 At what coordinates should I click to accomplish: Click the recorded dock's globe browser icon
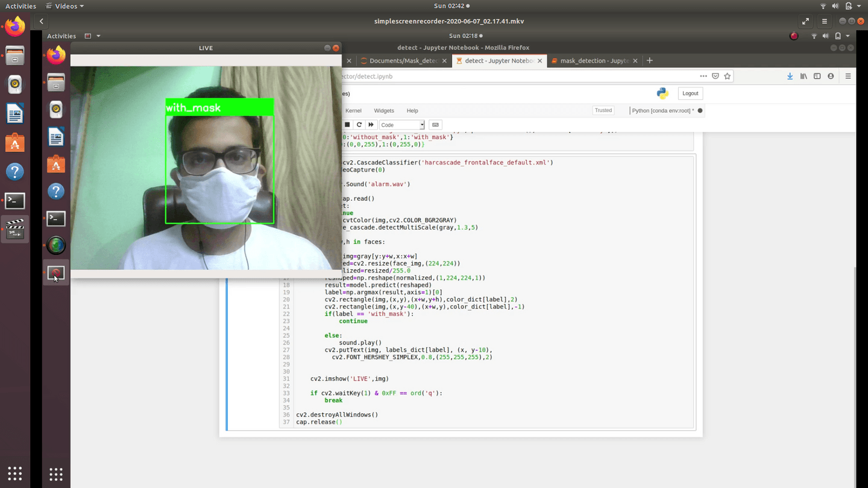(56, 245)
